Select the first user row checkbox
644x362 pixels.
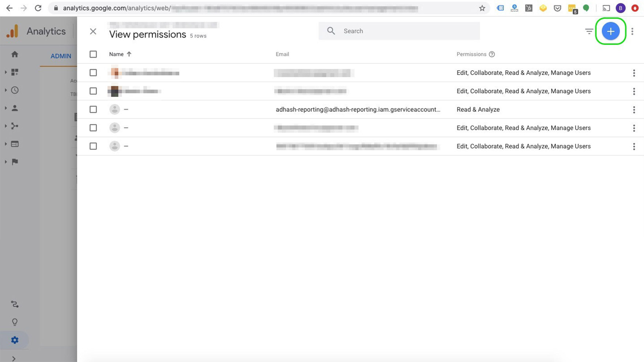coord(93,73)
